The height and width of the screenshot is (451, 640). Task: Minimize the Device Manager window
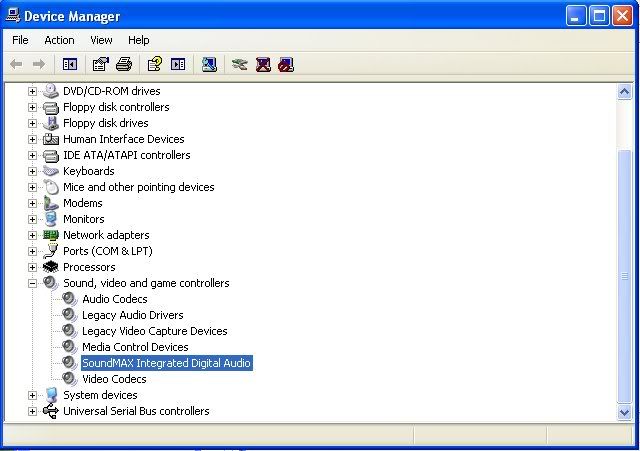pyautogui.click(x=576, y=17)
